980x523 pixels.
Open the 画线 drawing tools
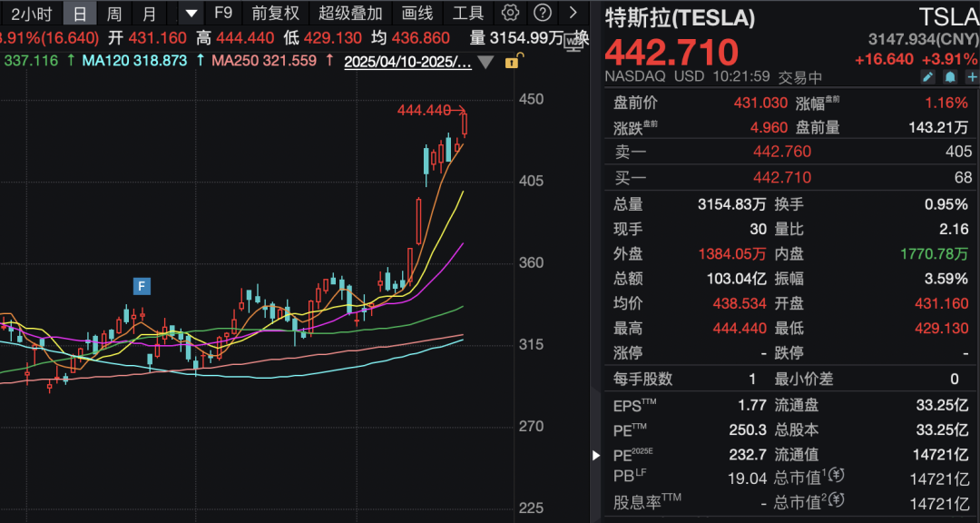(x=417, y=13)
